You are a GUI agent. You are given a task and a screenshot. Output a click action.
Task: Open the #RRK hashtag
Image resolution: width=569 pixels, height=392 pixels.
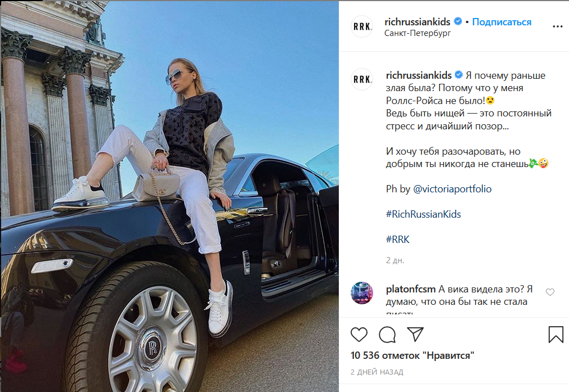(x=397, y=240)
